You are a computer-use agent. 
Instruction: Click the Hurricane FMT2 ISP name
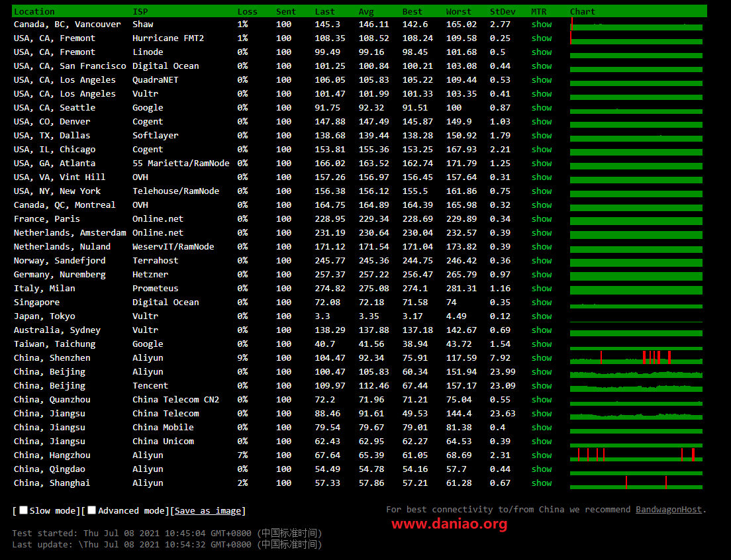point(168,38)
